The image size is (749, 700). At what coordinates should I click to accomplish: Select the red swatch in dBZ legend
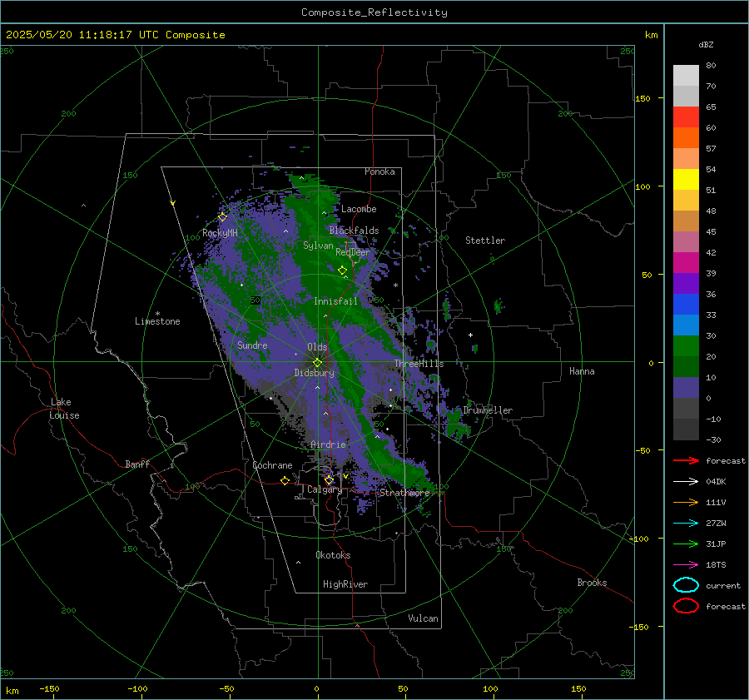pos(686,117)
